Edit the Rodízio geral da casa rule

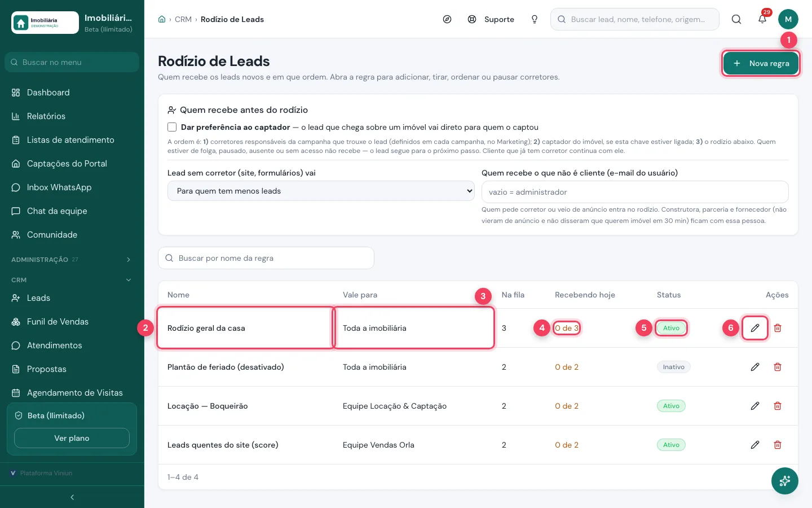[x=755, y=328]
